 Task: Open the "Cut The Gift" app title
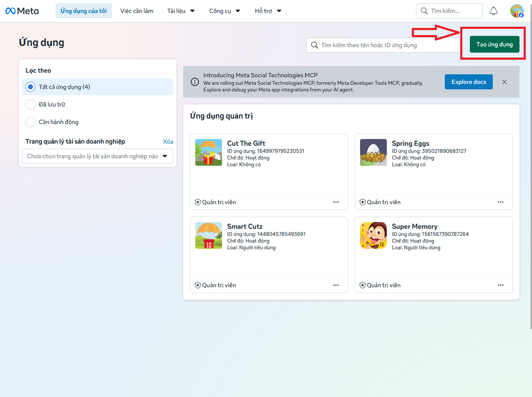246,143
